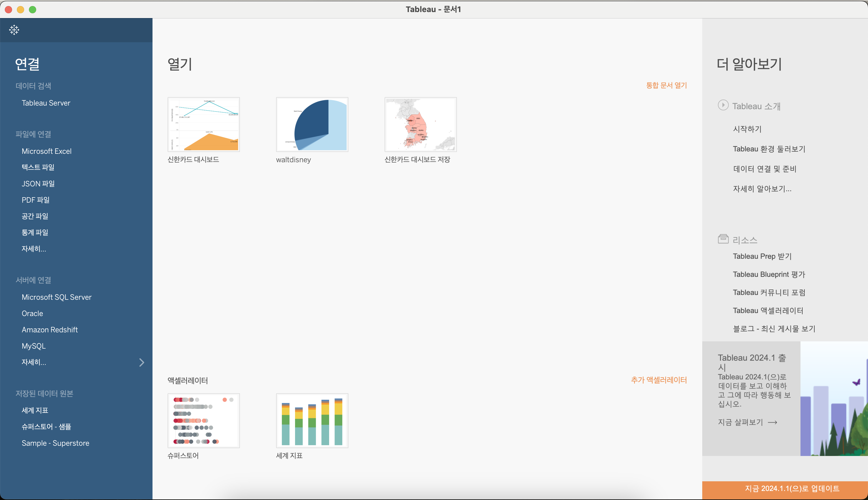Open the Sample - Superstore saved data source

[55, 443]
